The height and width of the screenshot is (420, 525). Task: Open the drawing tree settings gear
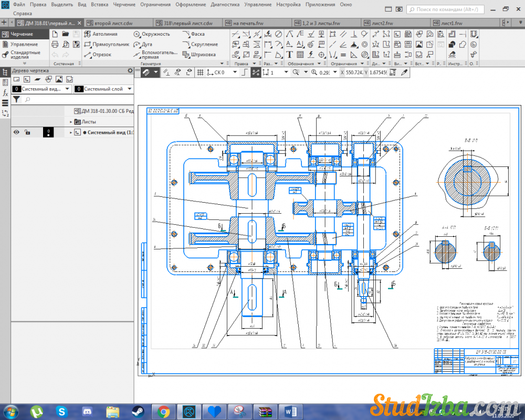point(130,70)
